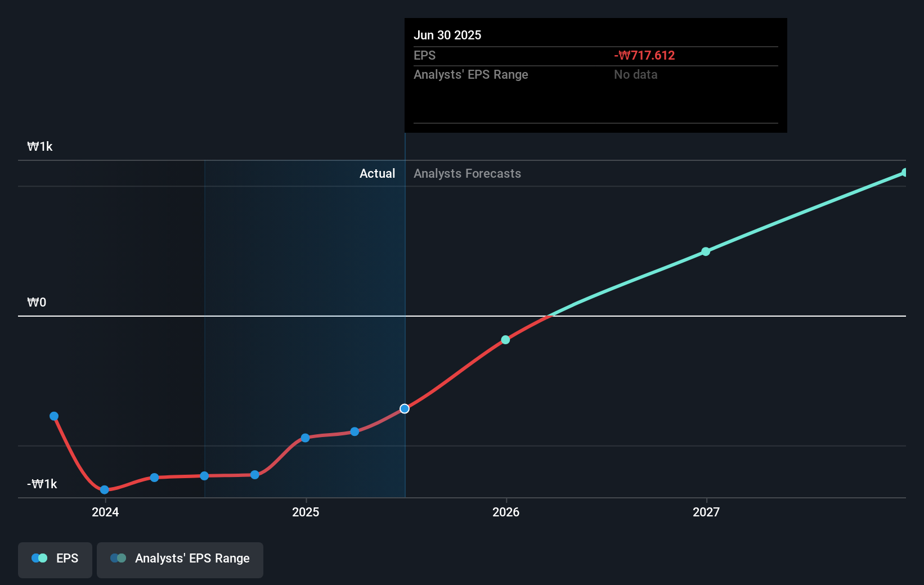The image size is (924, 585).
Task: Select the first blue EPS point on the chart
Action: 53,416
